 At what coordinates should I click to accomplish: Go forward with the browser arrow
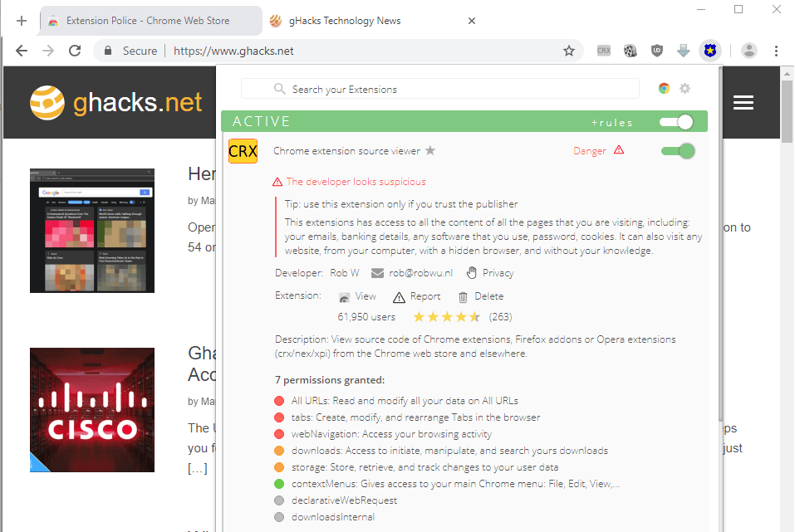coord(48,51)
